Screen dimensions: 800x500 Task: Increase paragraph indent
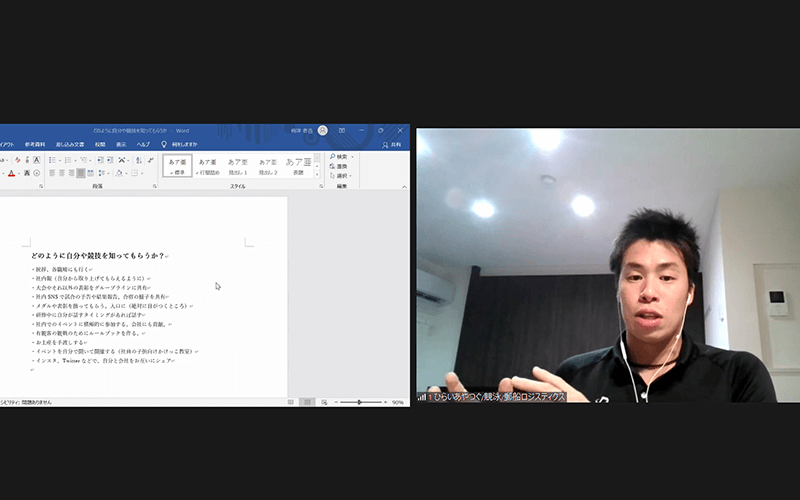pos(110,160)
